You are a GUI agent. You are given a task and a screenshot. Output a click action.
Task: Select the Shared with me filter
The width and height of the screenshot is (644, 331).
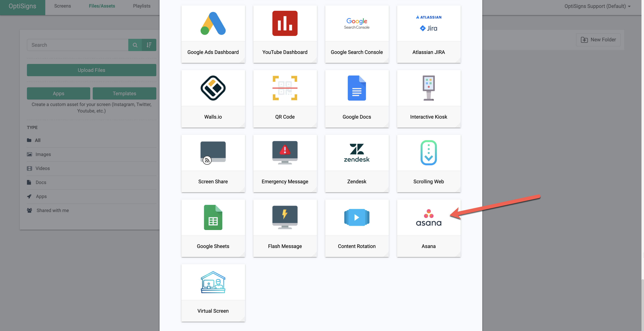[x=52, y=210]
